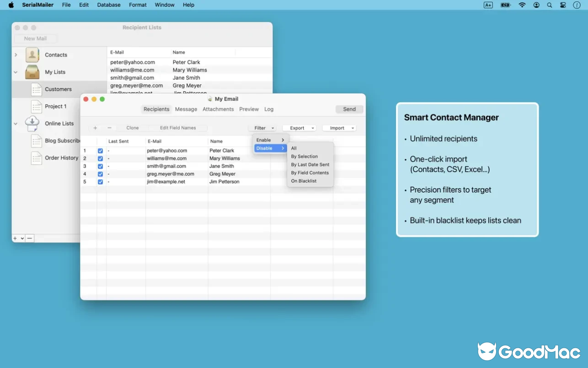Open the Wi-Fi status menu icon
588x368 pixels.
pos(522,5)
